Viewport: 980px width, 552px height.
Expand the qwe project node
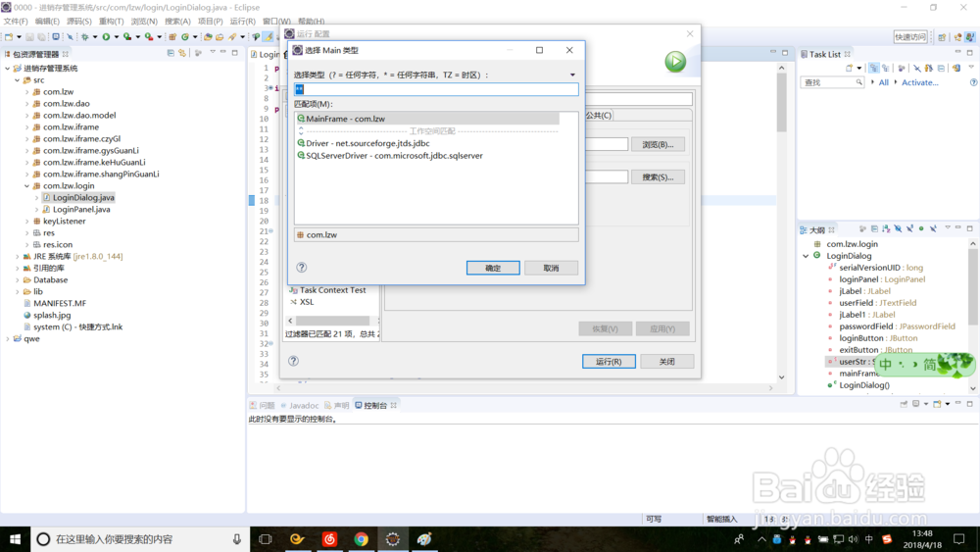pyautogui.click(x=8, y=339)
